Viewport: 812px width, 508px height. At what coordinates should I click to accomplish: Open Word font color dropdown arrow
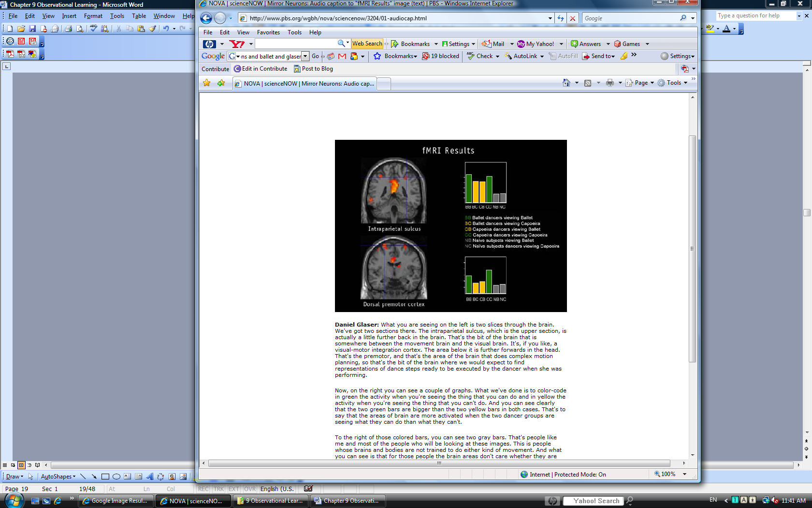[734, 29]
